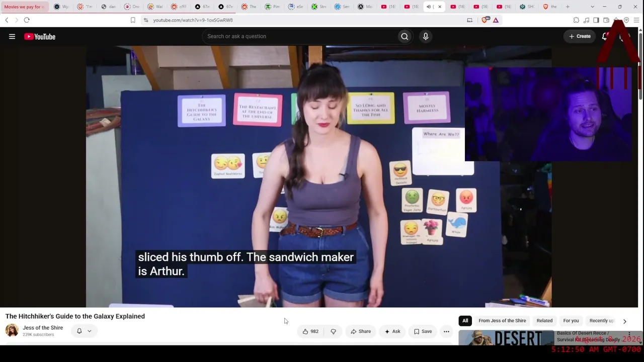Bookmark this page

click(x=133, y=20)
